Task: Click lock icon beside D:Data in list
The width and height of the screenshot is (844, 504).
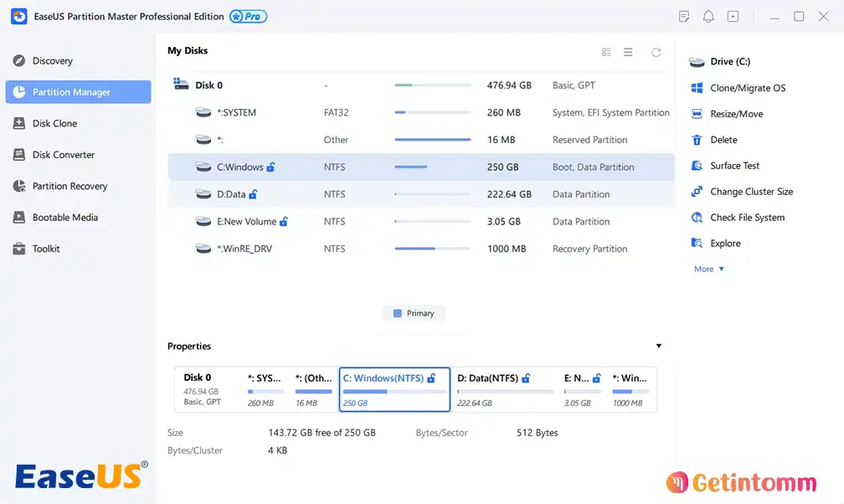Action: pyautogui.click(x=253, y=194)
